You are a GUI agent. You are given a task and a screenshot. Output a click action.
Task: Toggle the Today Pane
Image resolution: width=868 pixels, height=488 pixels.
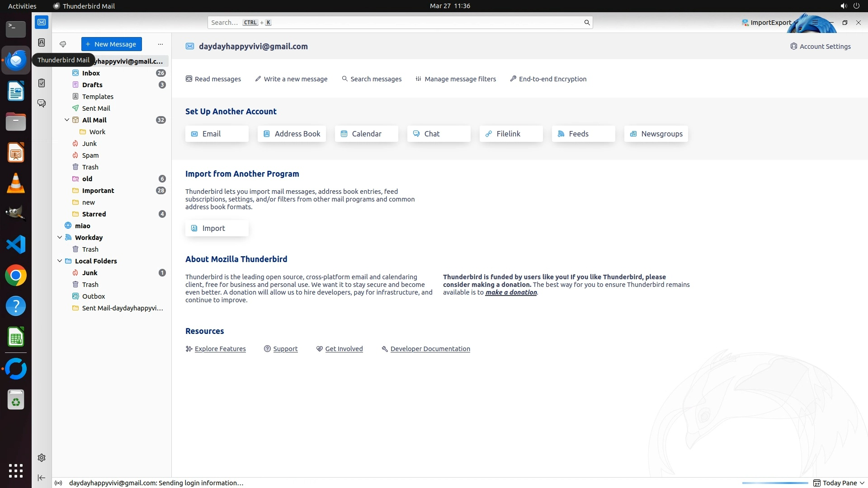(x=839, y=483)
